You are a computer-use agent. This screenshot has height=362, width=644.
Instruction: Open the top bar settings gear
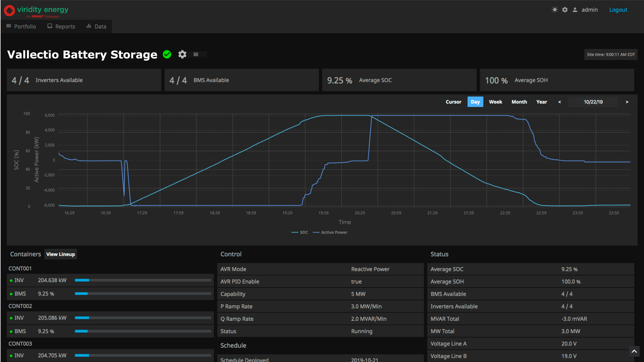[x=565, y=10]
